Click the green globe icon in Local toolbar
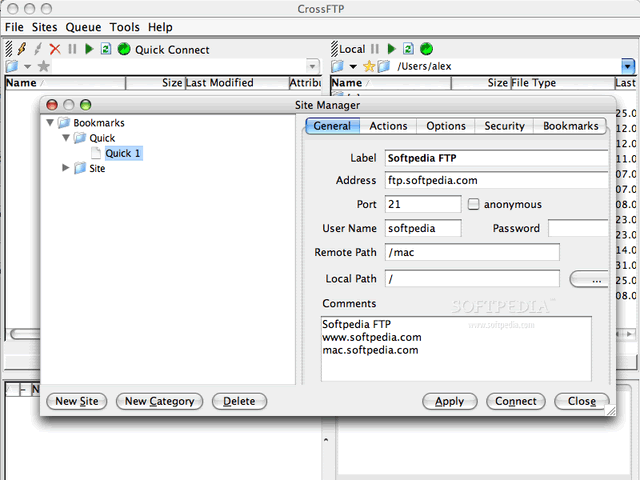This screenshot has width=640, height=480. [x=426, y=49]
